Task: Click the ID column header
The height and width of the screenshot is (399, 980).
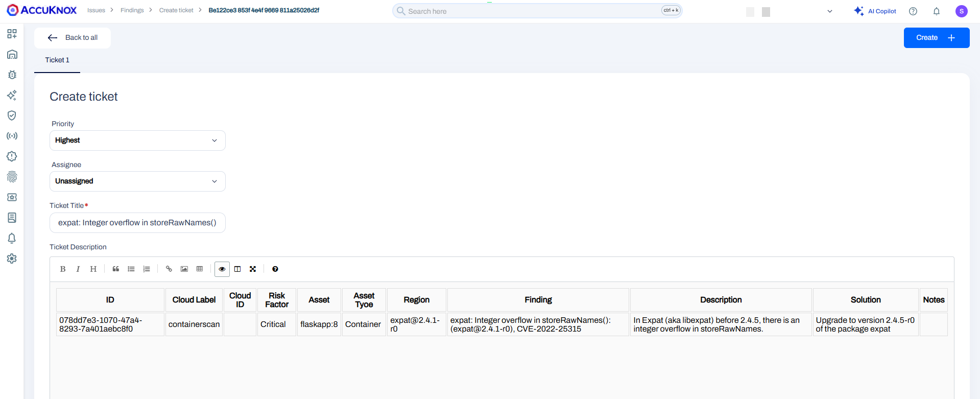Action: pos(110,300)
